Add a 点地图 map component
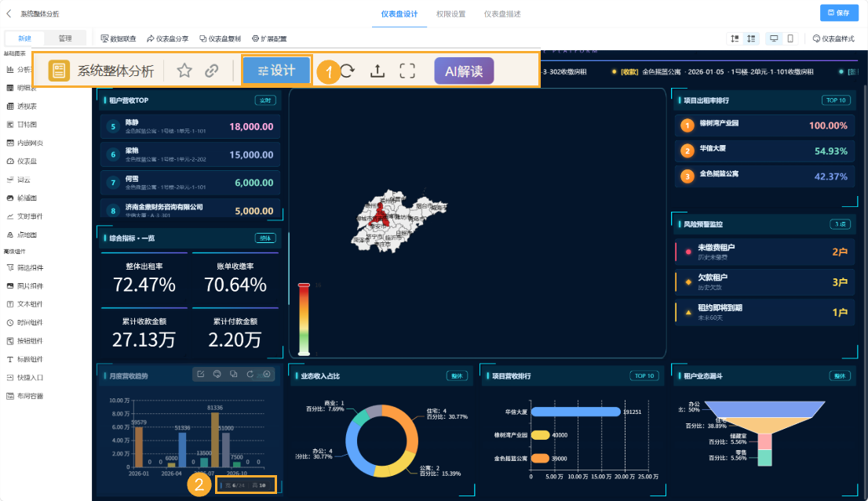 22,234
